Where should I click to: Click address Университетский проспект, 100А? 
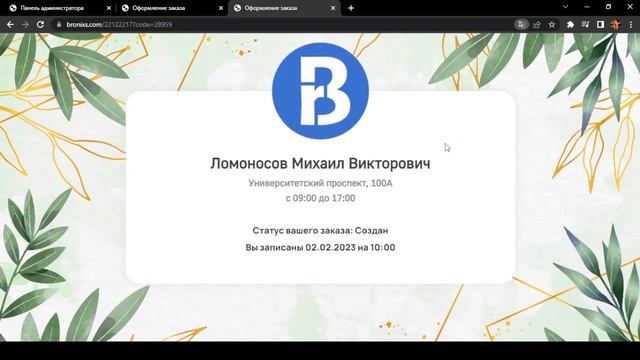pos(320,183)
